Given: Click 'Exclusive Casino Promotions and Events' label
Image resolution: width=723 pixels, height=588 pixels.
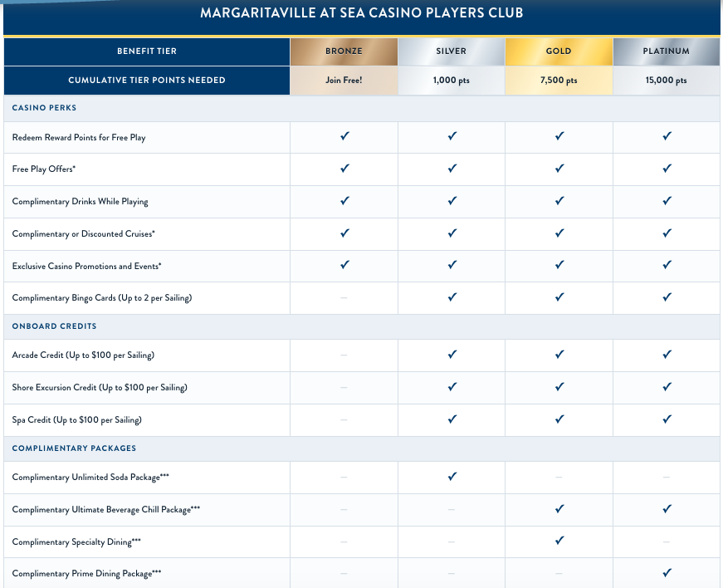Looking at the screenshot, I should [x=86, y=266].
